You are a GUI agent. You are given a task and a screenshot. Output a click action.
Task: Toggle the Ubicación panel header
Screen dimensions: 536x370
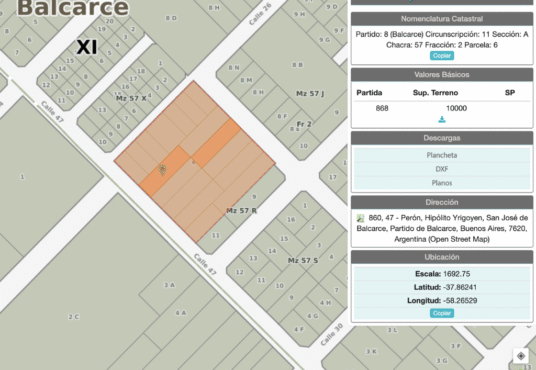[x=442, y=257]
